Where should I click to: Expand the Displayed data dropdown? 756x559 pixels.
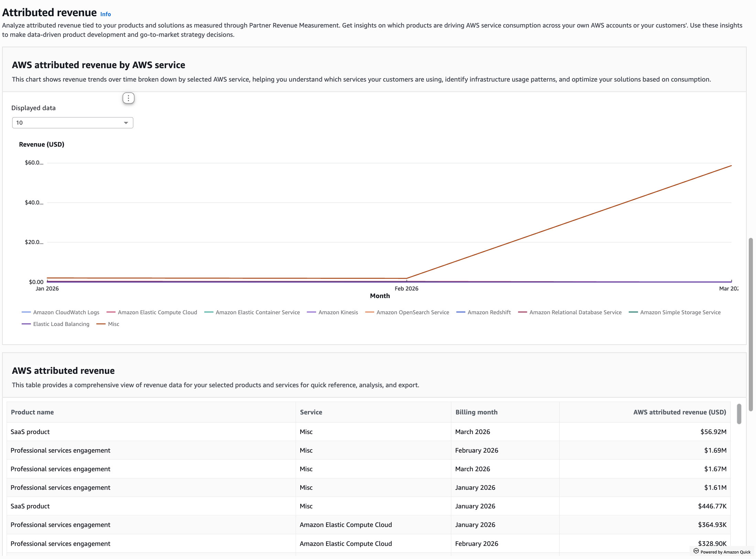click(72, 123)
